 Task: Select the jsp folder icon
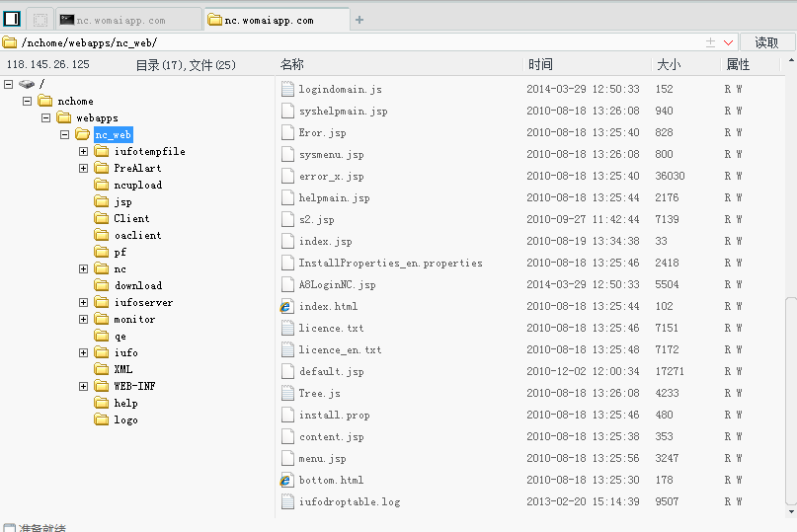pos(102,201)
